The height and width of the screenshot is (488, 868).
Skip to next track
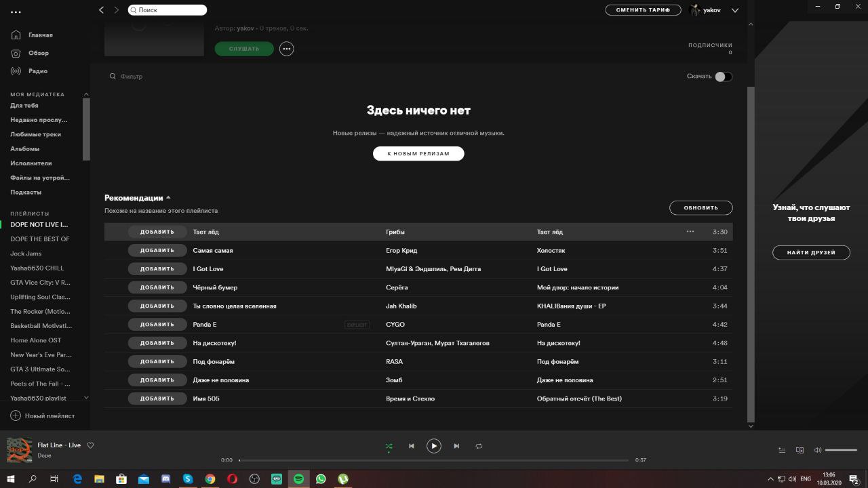pyautogui.click(x=456, y=446)
